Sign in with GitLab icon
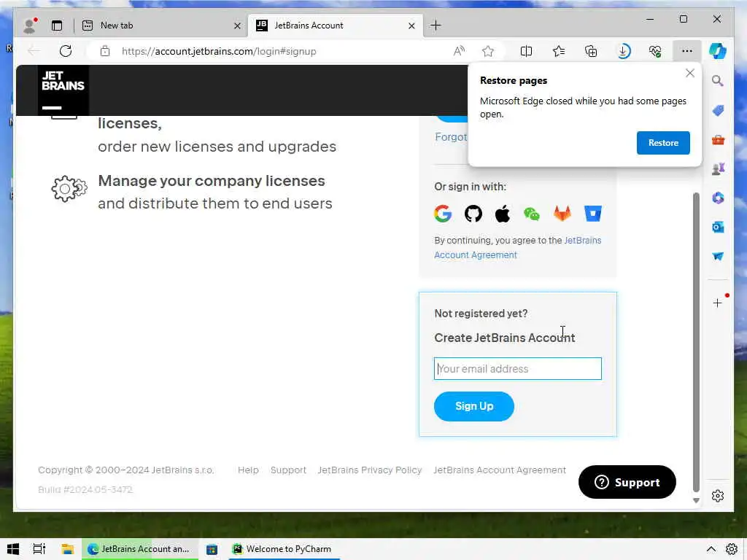Image resolution: width=747 pixels, height=560 pixels. click(x=562, y=214)
